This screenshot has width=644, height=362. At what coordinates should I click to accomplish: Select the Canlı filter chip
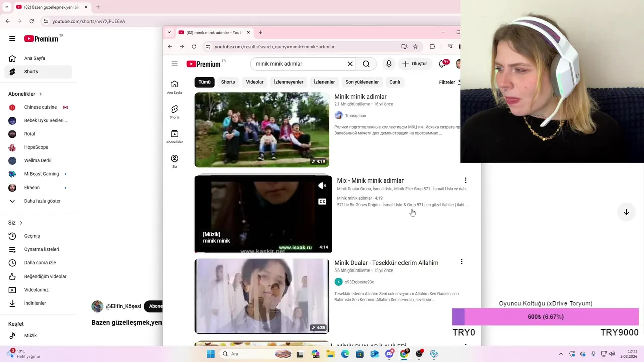pyautogui.click(x=395, y=82)
